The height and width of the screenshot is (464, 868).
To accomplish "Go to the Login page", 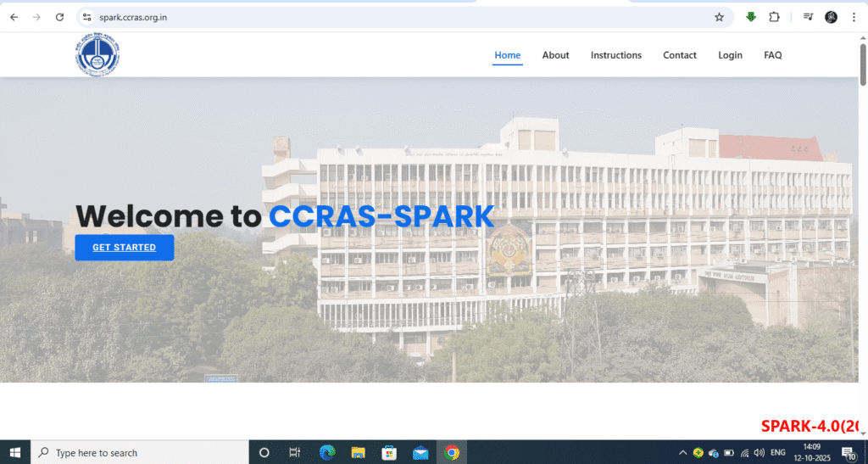I will (730, 55).
